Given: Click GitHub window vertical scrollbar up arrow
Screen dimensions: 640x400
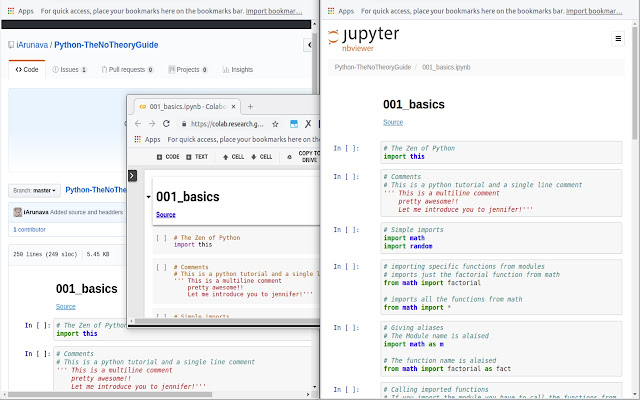Looking at the screenshot, I should (314, 24).
